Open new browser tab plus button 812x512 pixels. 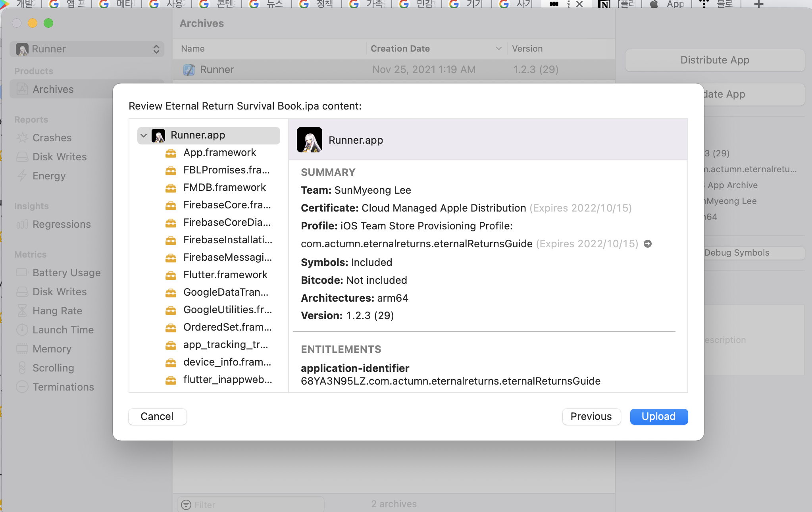click(x=758, y=4)
